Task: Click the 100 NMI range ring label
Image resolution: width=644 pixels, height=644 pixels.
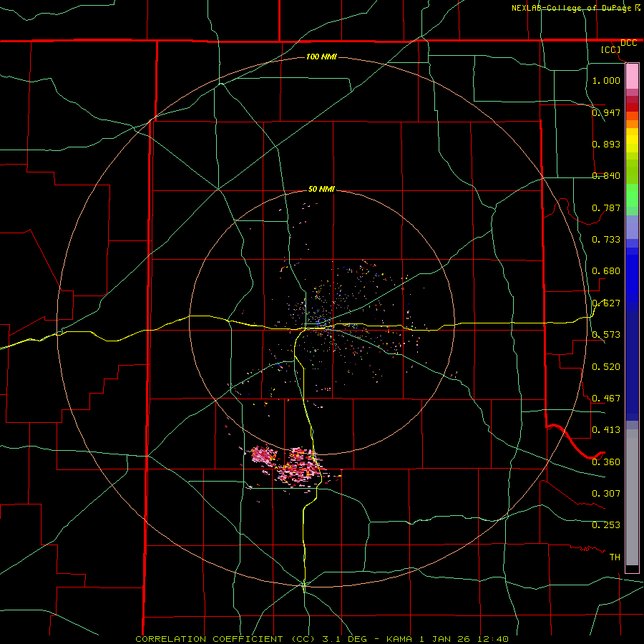Action: pos(321,57)
